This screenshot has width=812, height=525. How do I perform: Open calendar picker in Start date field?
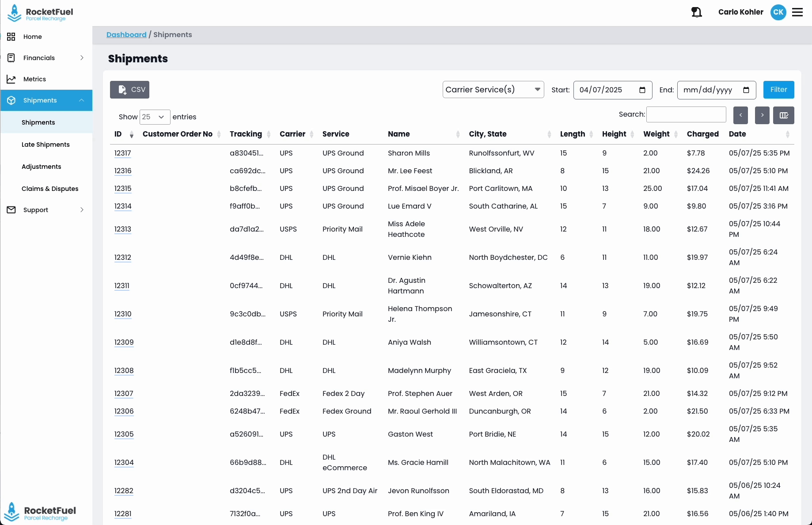coord(642,90)
